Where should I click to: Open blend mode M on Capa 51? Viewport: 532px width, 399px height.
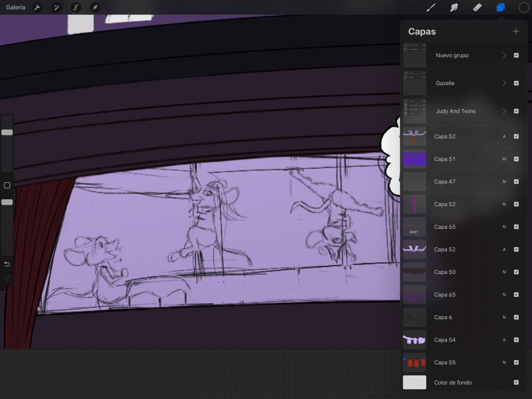(x=504, y=159)
